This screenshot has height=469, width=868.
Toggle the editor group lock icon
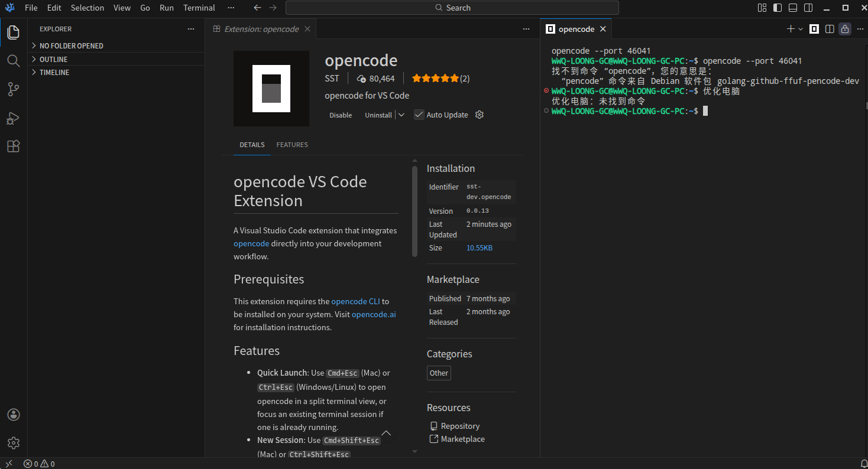[x=845, y=29]
